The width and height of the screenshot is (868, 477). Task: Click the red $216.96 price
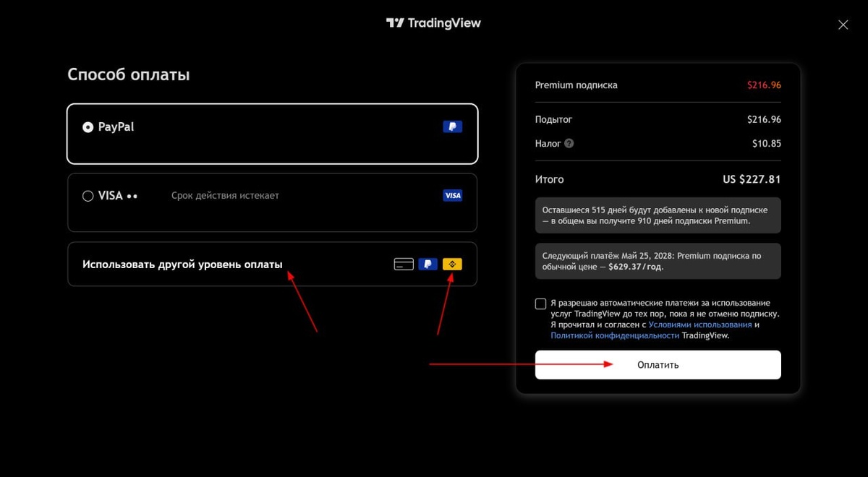pyautogui.click(x=764, y=85)
